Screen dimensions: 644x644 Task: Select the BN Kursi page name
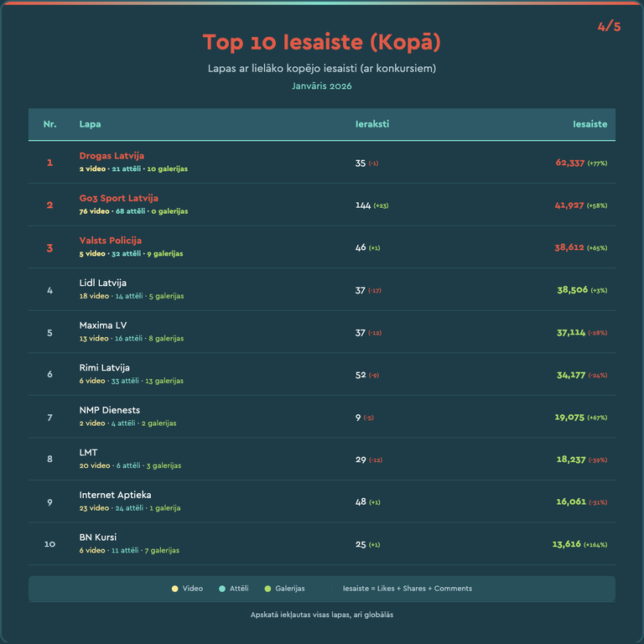click(97, 537)
